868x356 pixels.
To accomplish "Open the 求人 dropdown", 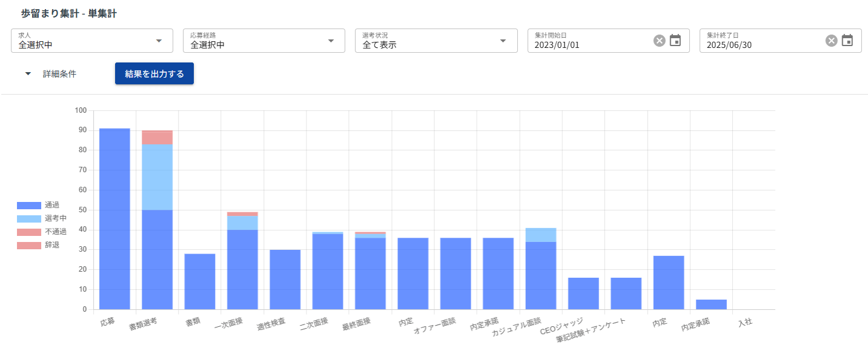I will pyautogui.click(x=92, y=41).
